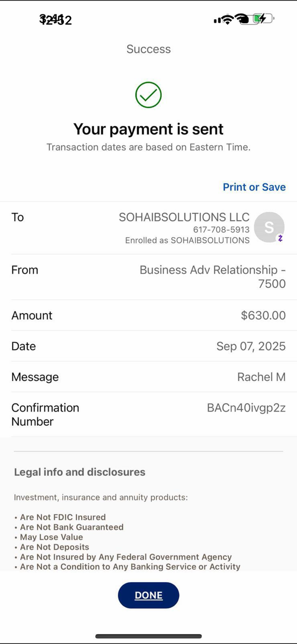Tap the Business Adv Relationship account
This screenshot has width=297, height=644.
[213, 276]
